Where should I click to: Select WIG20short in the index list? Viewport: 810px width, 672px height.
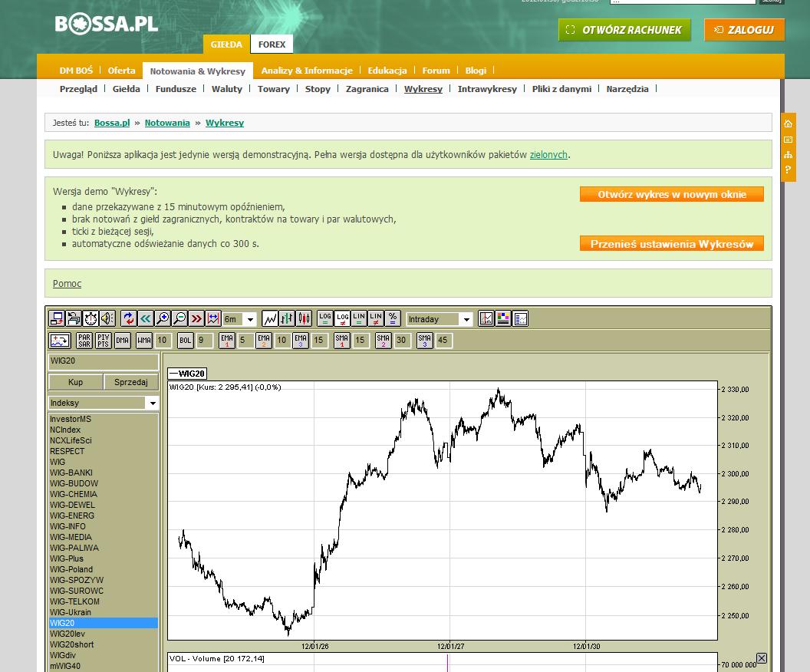[104, 644]
